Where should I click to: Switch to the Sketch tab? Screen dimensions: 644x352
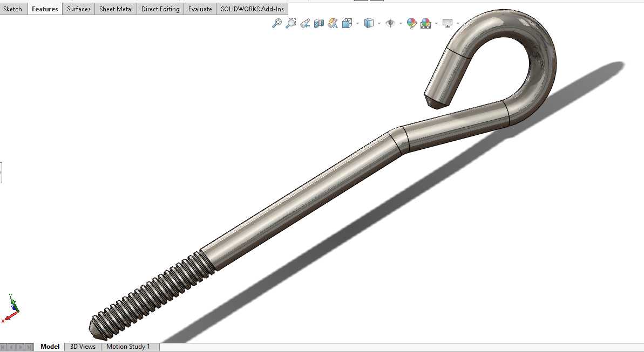13,9
